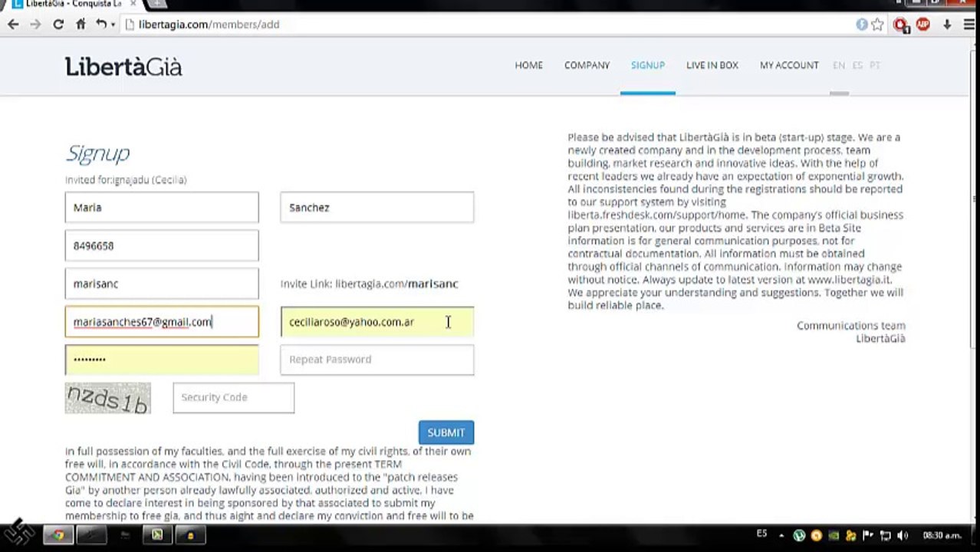Click the Repeat Password field
The height and width of the screenshot is (552, 980).
[x=377, y=360]
